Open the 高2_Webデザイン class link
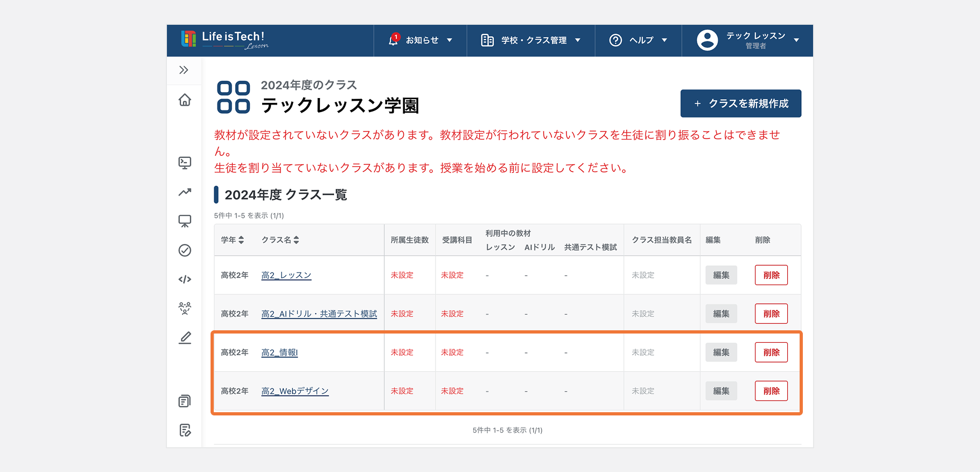980x472 pixels. click(295, 391)
